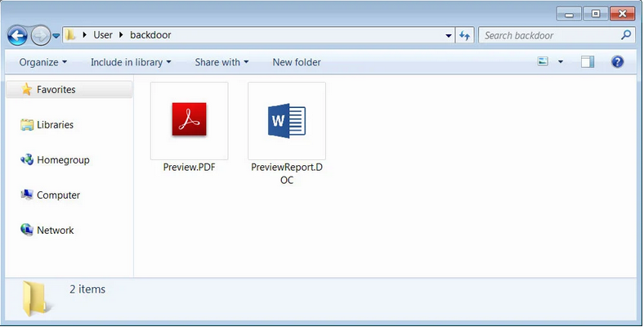
Task: Click the Get help question mark icon
Action: (618, 62)
